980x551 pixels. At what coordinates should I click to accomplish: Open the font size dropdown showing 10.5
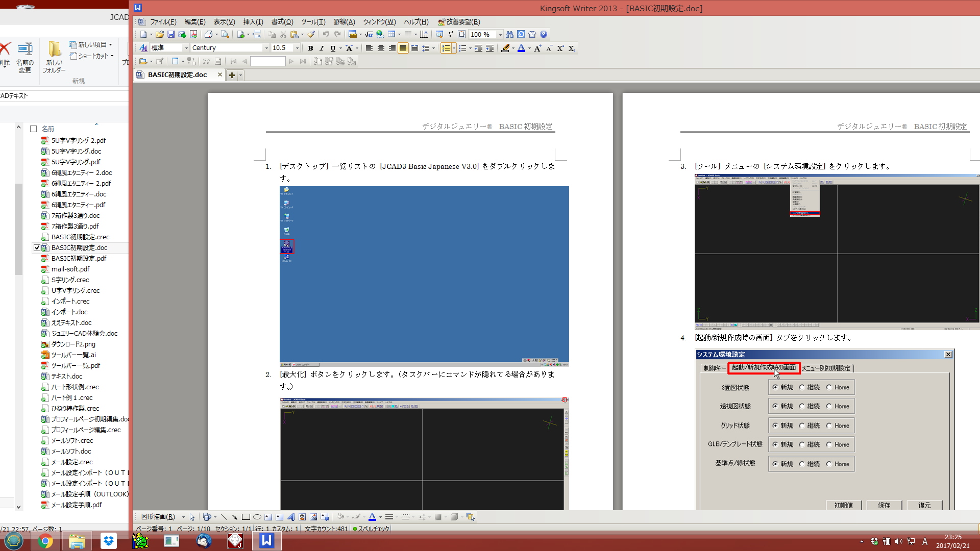[x=297, y=48]
